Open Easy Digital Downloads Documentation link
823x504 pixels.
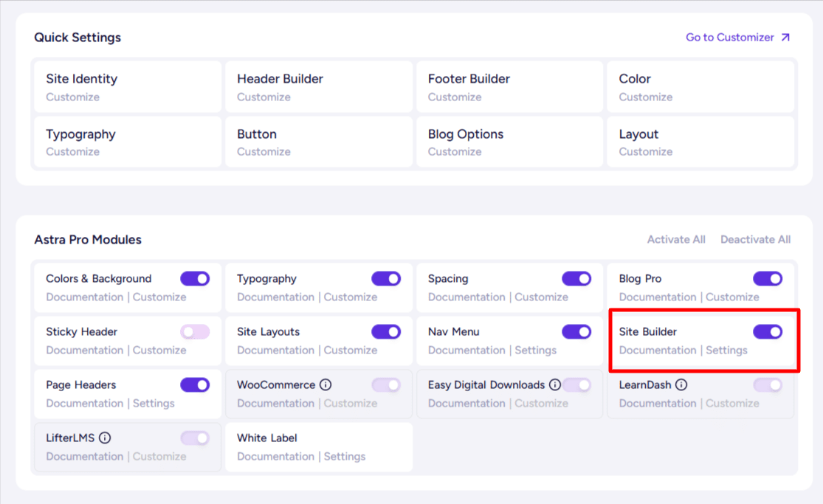point(466,403)
